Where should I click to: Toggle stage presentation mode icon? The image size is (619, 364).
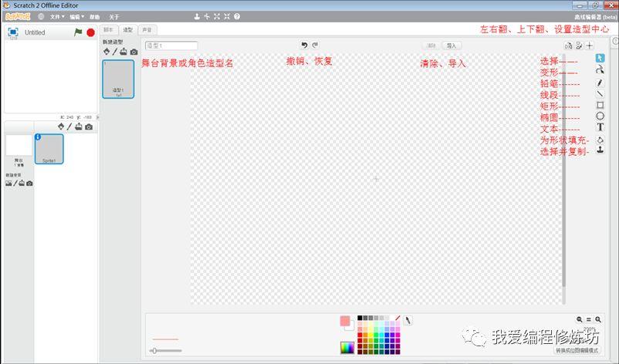[x=13, y=32]
